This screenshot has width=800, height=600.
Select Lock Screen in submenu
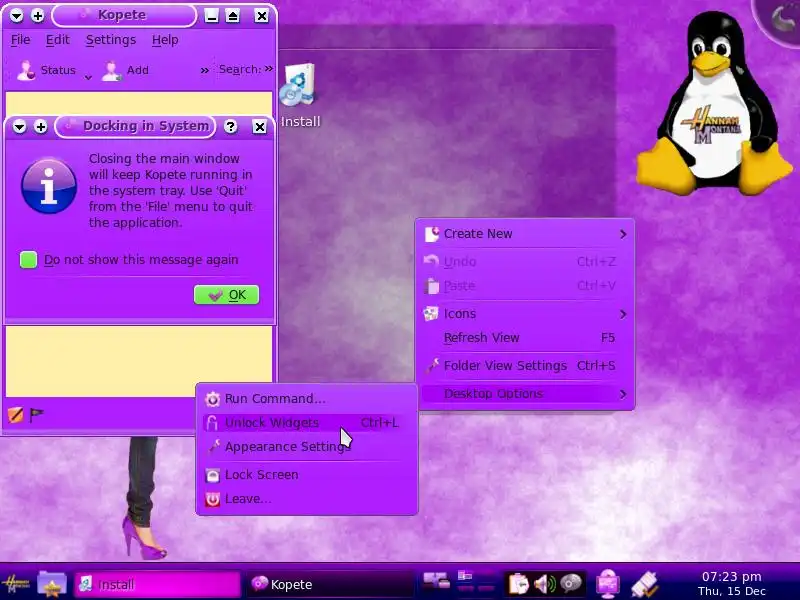[x=306, y=474]
